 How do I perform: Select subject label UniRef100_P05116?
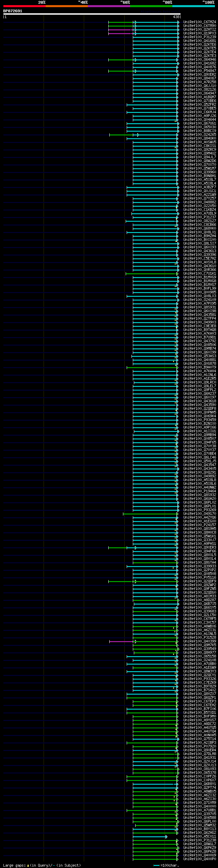click(200, 578)
